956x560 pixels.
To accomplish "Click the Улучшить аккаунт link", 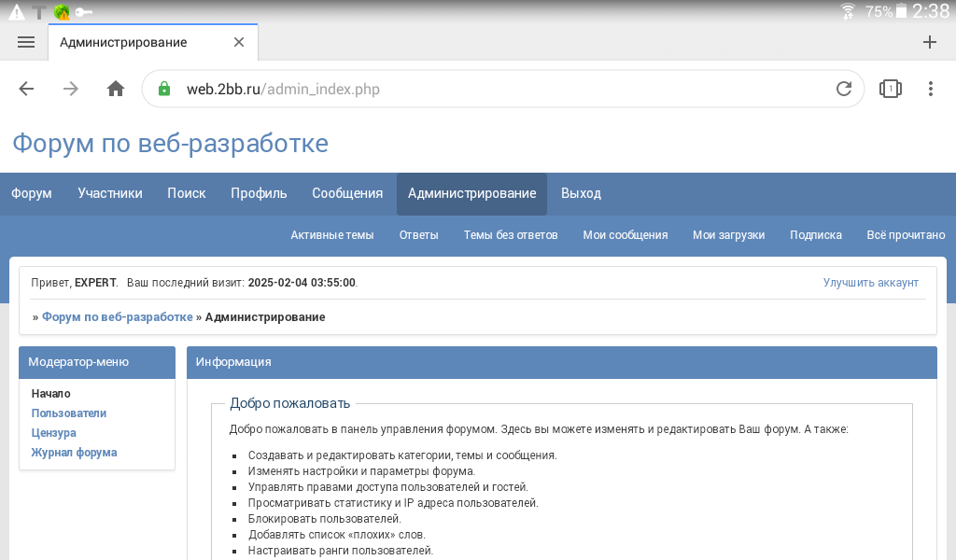I will point(871,283).
